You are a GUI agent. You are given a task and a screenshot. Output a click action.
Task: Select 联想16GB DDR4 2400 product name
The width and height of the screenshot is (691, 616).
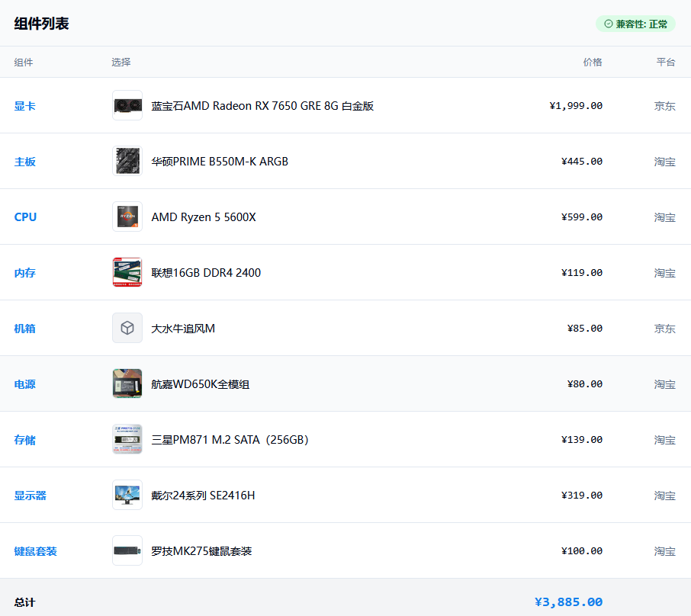pyautogui.click(x=206, y=273)
